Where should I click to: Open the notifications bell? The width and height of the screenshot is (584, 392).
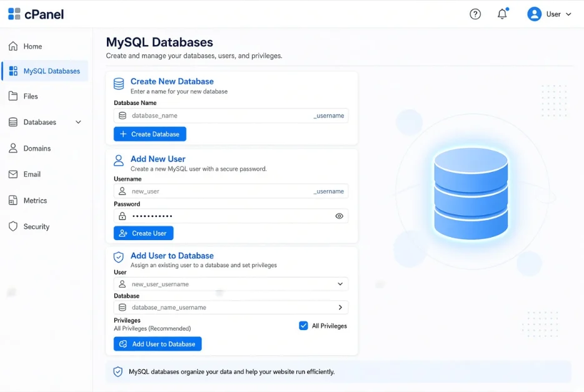[x=503, y=14]
